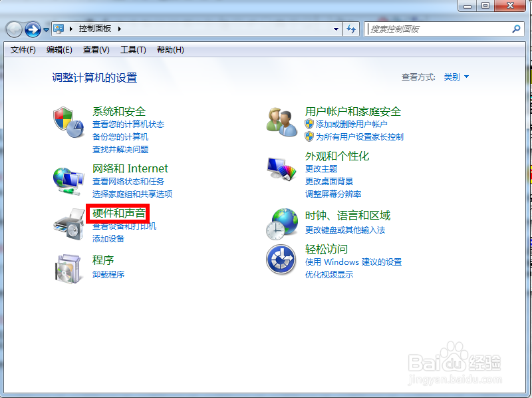Click the search magnifier icon
This screenshot has width=532, height=398.
pos(516,29)
